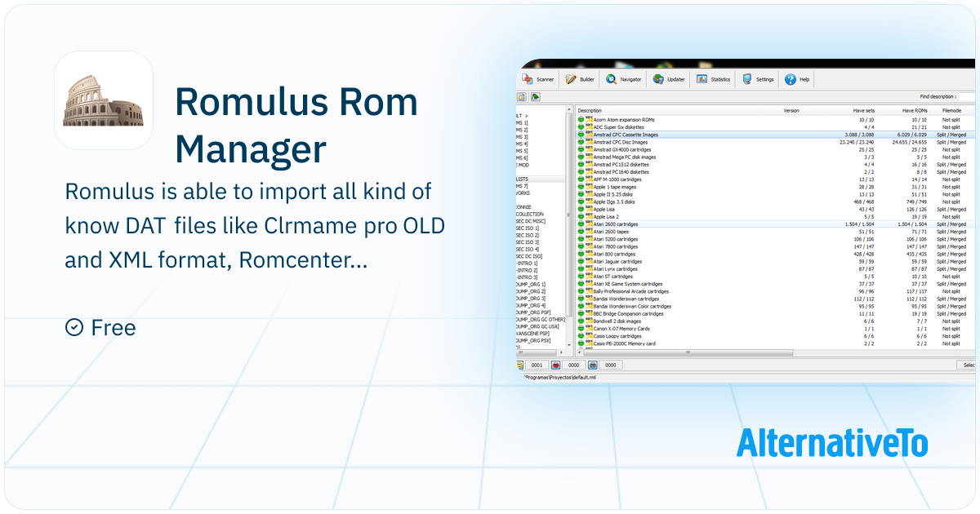Image resolution: width=980 pixels, height=514 pixels.
Task: Select the Casio PB-2000C Memory card row
Action: (776, 343)
